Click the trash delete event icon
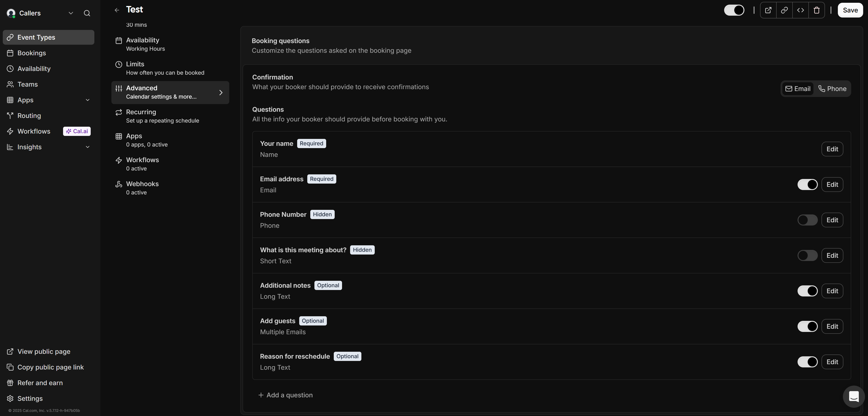868x416 pixels. click(x=816, y=10)
